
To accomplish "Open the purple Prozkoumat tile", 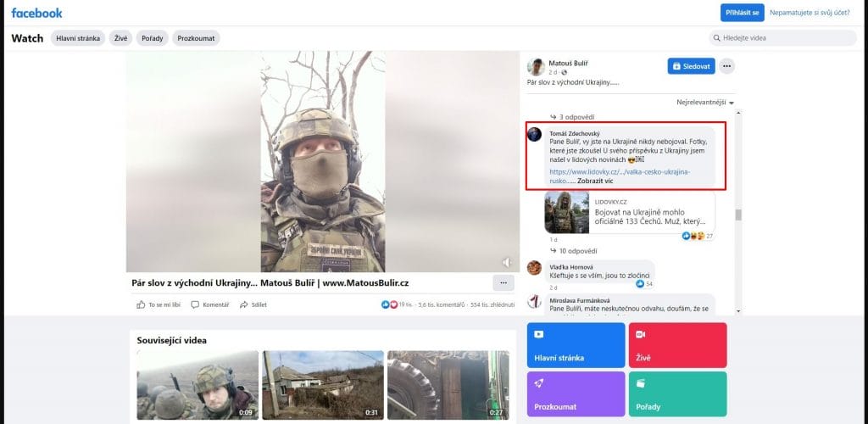I will pyautogui.click(x=576, y=393).
